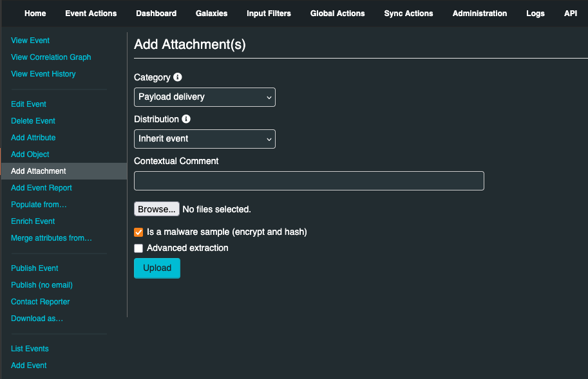Click the Browse... file button
The height and width of the screenshot is (379, 588).
[156, 209]
